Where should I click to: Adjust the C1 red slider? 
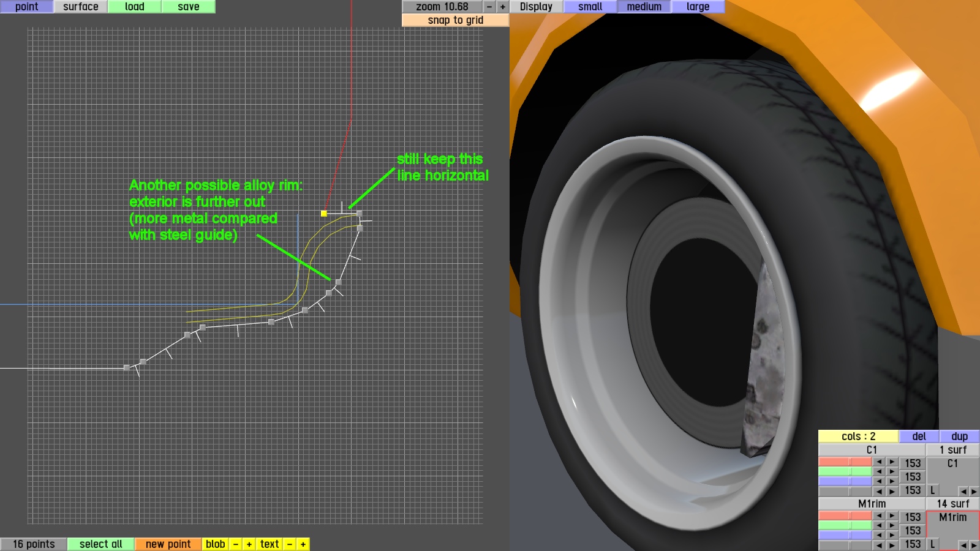[x=845, y=462]
